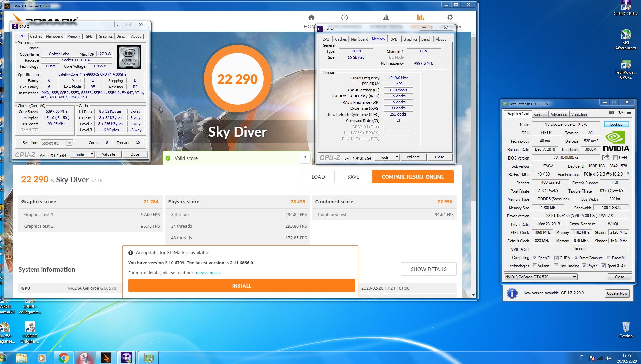The image size is (641, 364).
Task: Open 3DMark Options gear icon
Action: point(450,17)
